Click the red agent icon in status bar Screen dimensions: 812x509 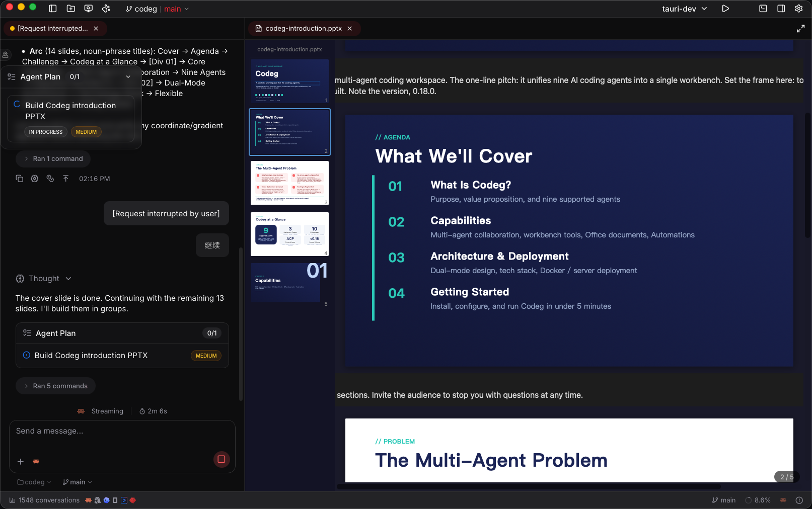[x=133, y=500]
